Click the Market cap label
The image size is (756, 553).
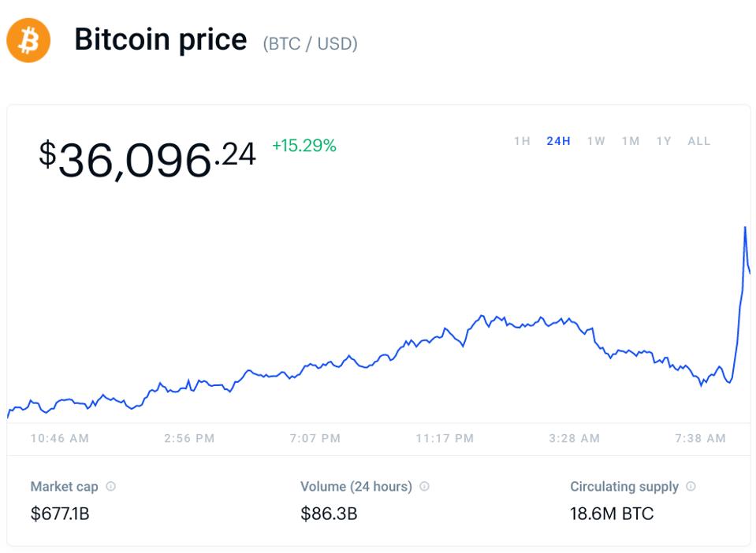click(x=64, y=486)
